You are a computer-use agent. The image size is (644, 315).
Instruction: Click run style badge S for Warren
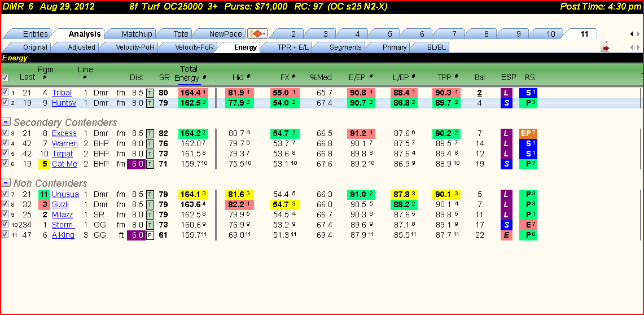[528, 144]
